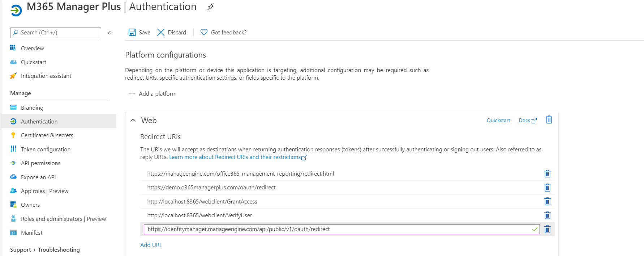Open API permissions in the sidebar
Screen dimensions: 644x256
point(40,163)
